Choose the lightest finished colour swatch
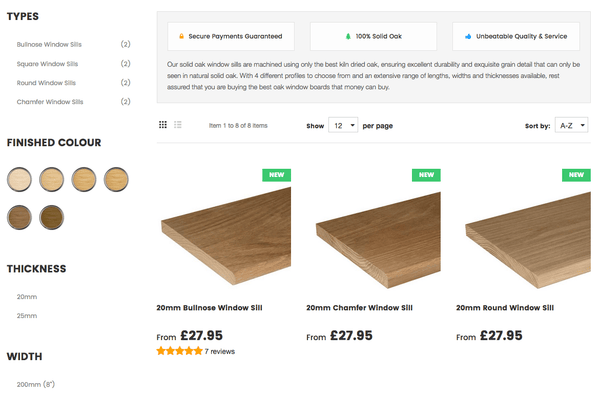The width and height of the screenshot is (600, 394). [x=19, y=179]
